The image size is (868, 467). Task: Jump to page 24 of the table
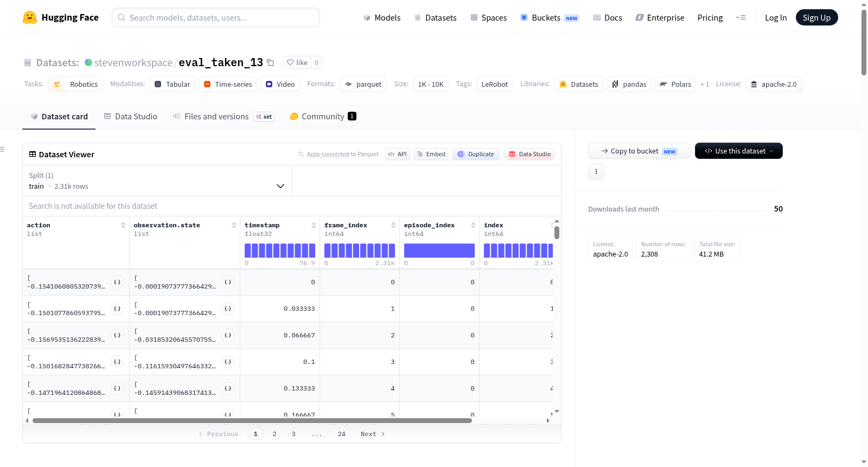tap(342, 434)
